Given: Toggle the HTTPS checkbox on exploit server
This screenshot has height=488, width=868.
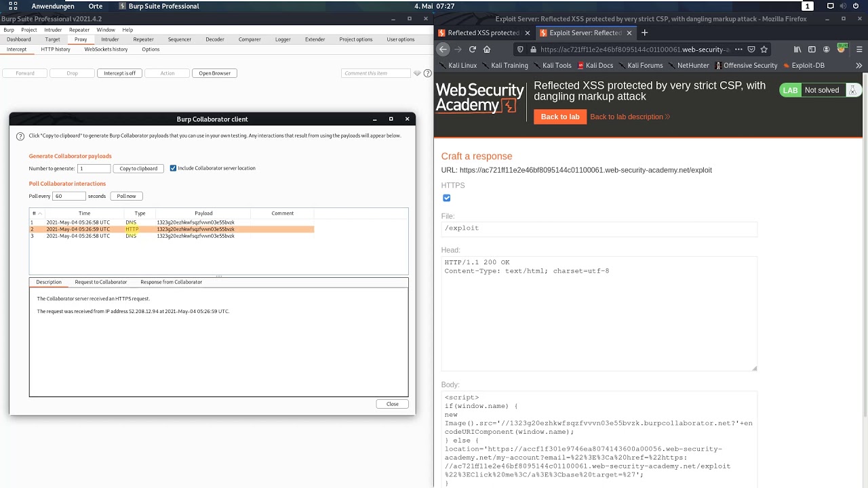Looking at the screenshot, I should tap(446, 198).
